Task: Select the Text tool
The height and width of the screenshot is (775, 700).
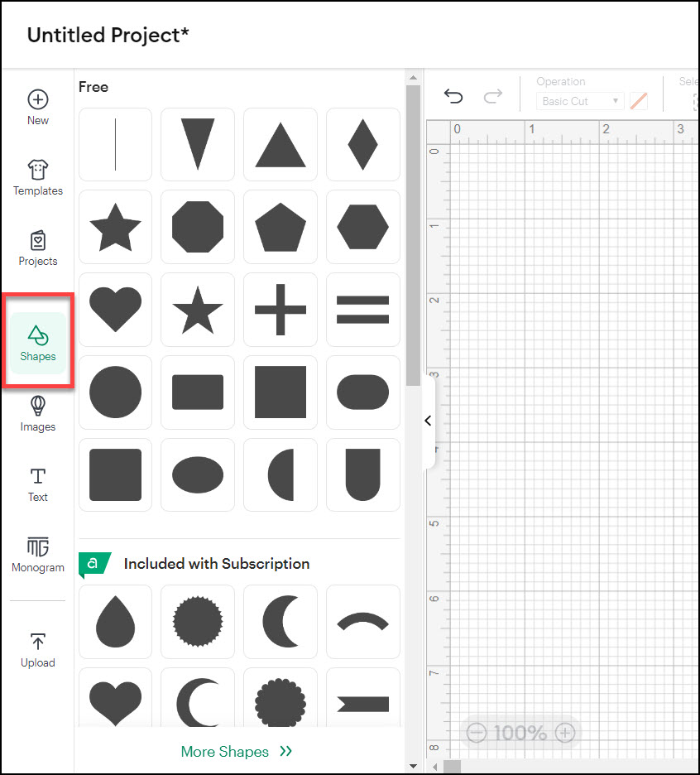Action: coord(37,483)
